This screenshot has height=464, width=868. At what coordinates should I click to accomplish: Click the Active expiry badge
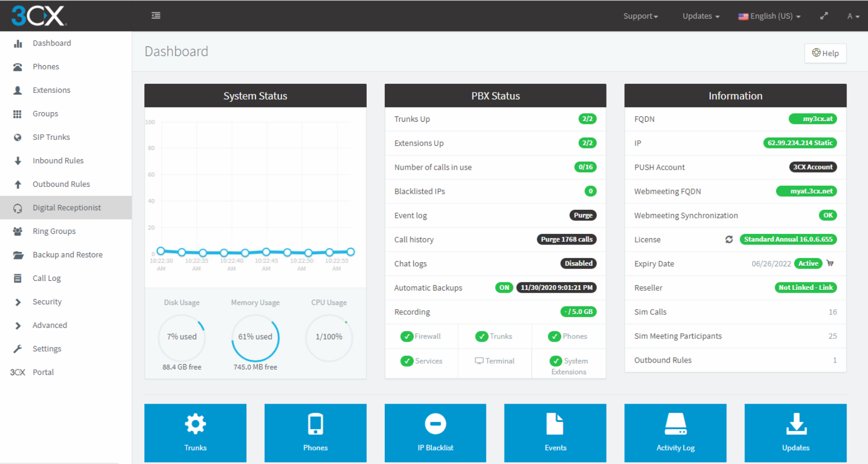coord(808,263)
